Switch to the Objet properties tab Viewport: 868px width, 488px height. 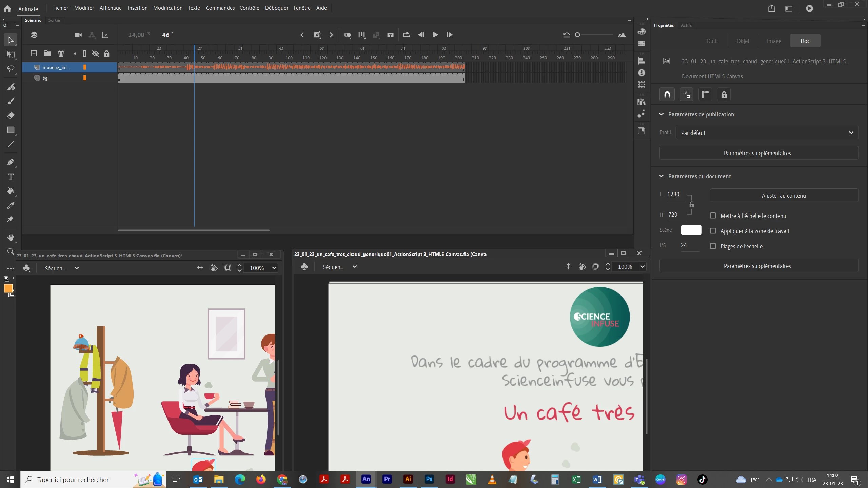coord(743,41)
